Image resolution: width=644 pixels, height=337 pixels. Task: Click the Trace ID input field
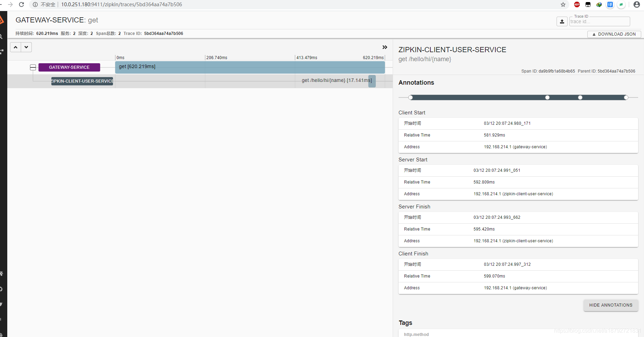(599, 21)
